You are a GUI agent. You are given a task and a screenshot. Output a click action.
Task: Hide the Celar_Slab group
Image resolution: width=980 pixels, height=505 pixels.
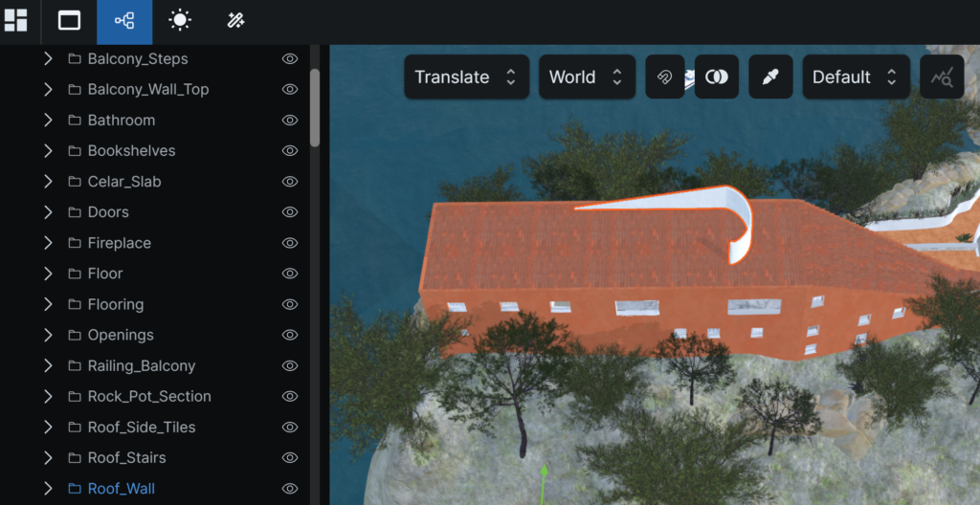[289, 182]
